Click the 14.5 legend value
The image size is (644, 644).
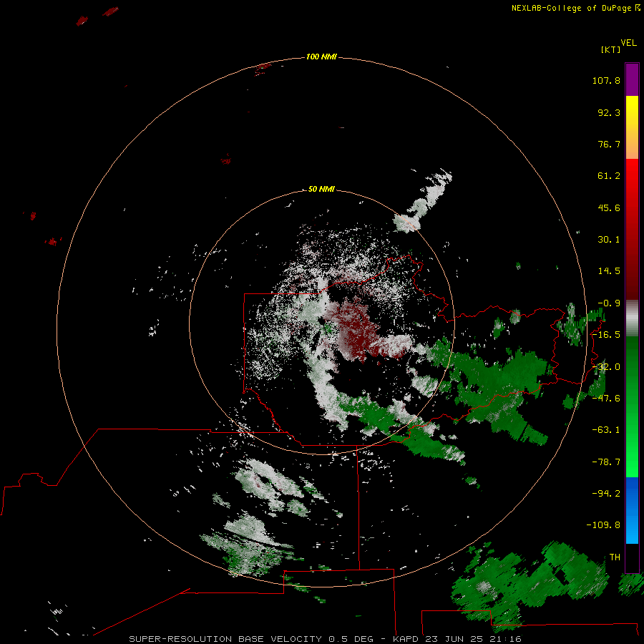pyautogui.click(x=609, y=271)
